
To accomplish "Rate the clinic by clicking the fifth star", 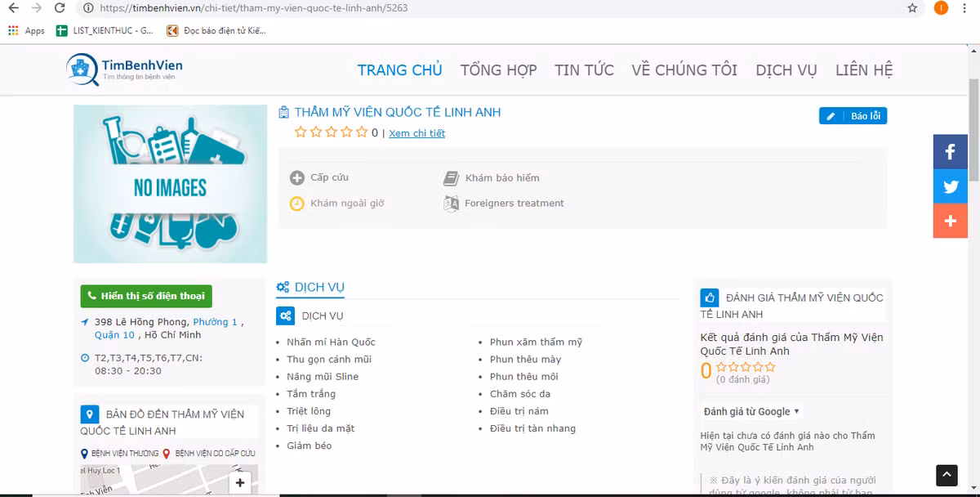I will 362,131.
